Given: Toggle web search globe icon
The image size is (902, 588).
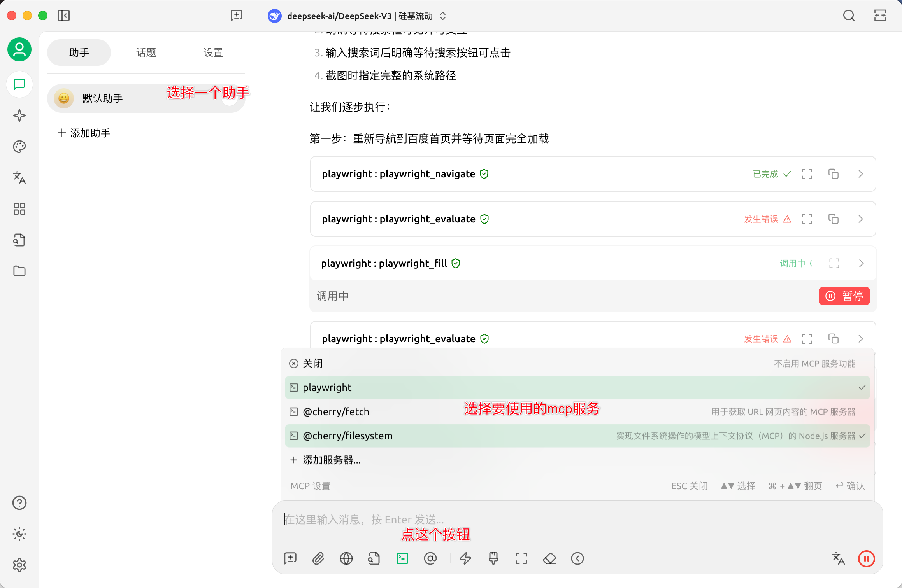Looking at the screenshot, I should click(346, 558).
